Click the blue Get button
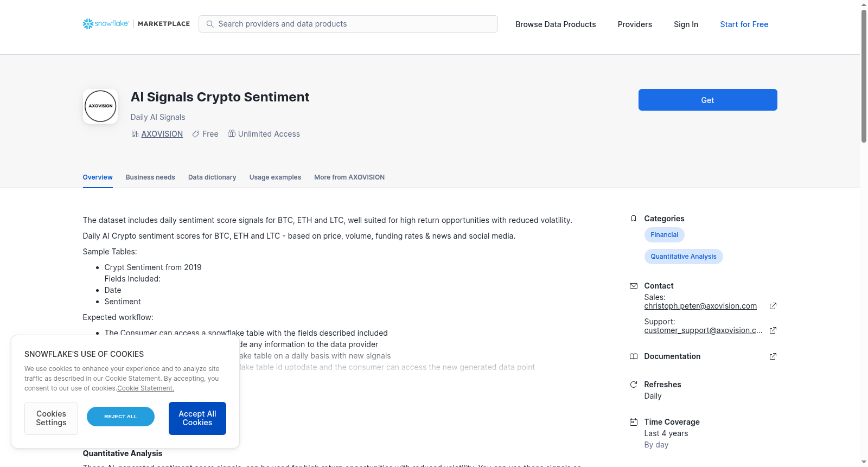Screen dimensions: 868x467 pos(707,100)
